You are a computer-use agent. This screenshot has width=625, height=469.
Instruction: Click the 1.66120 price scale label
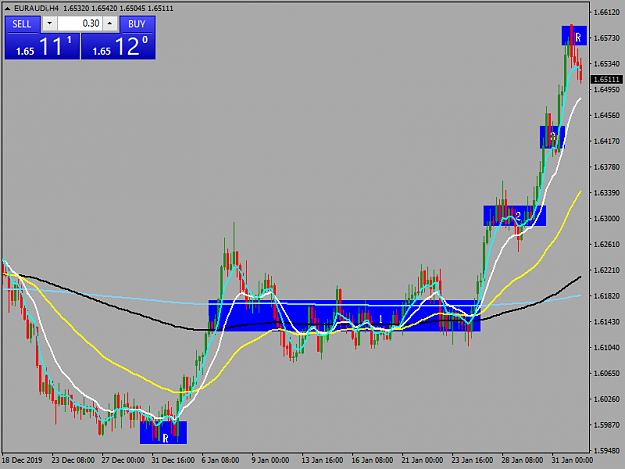[x=607, y=13]
